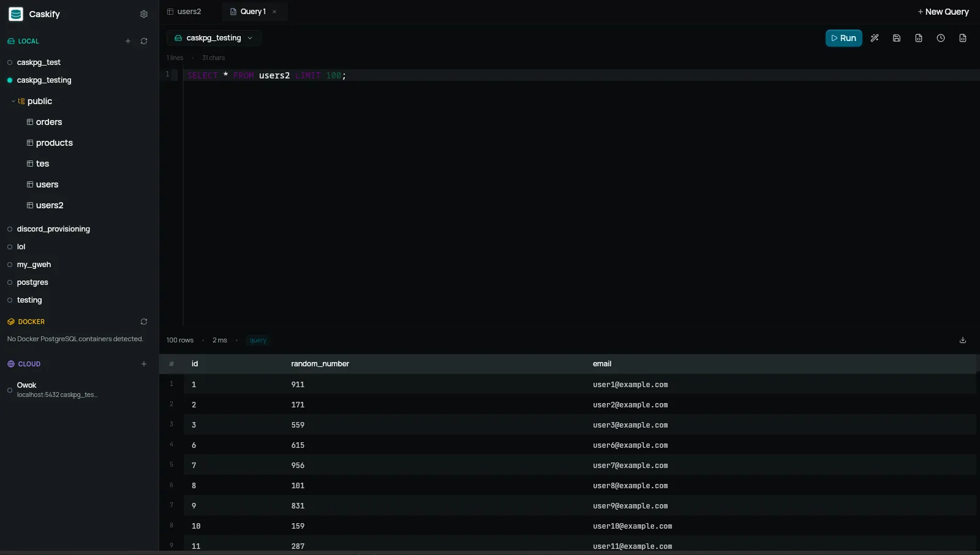Sort by the random_number column header
Screen dimensions: 980x555
tap(320, 364)
